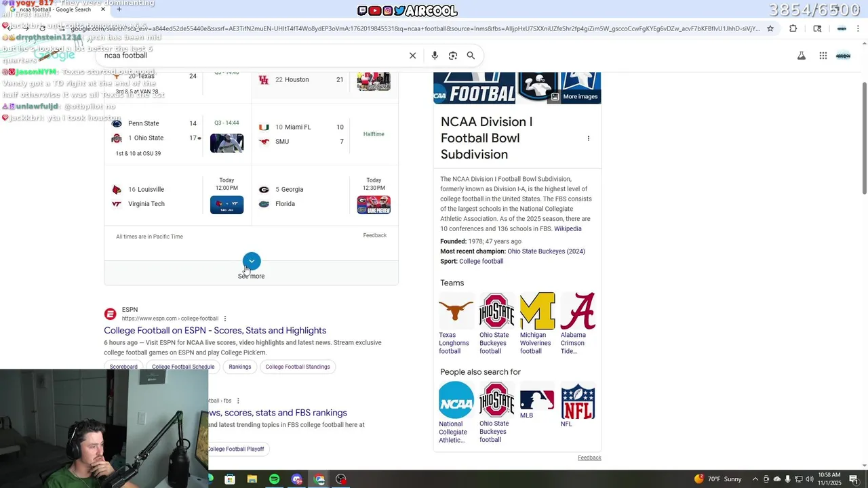
Task: Play the Louisville Virginia Tech preview thumbnail
Action: (x=226, y=205)
